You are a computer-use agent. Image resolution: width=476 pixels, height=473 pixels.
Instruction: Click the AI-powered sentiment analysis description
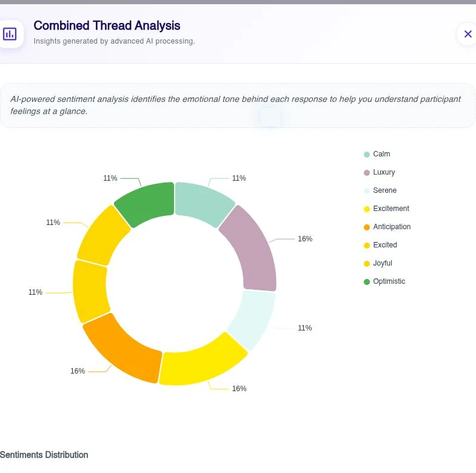(x=235, y=105)
